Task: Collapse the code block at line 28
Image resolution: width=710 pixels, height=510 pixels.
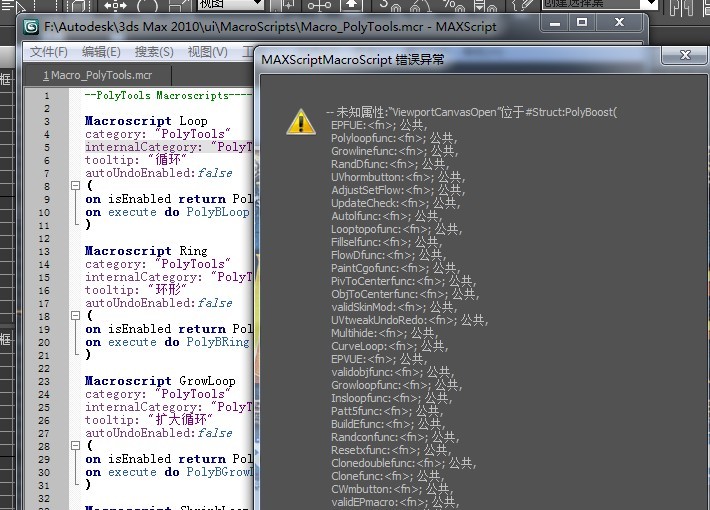Action: tap(76, 446)
